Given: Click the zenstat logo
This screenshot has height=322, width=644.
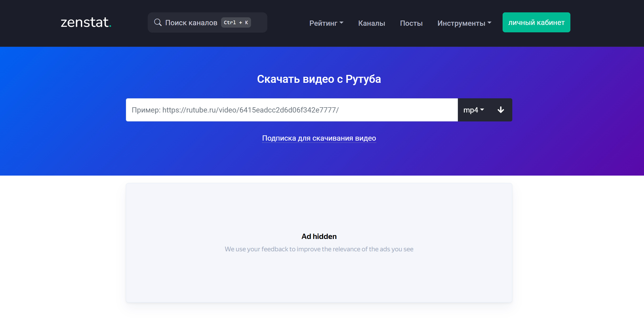Looking at the screenshot, I should [86, 22].
